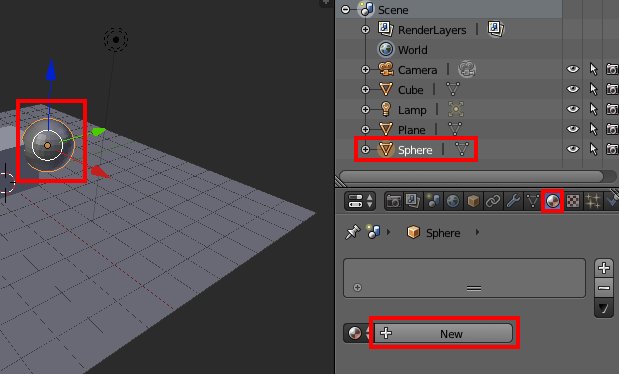
Task: Collapse the Scene tree node
Action: pos(345,9)
